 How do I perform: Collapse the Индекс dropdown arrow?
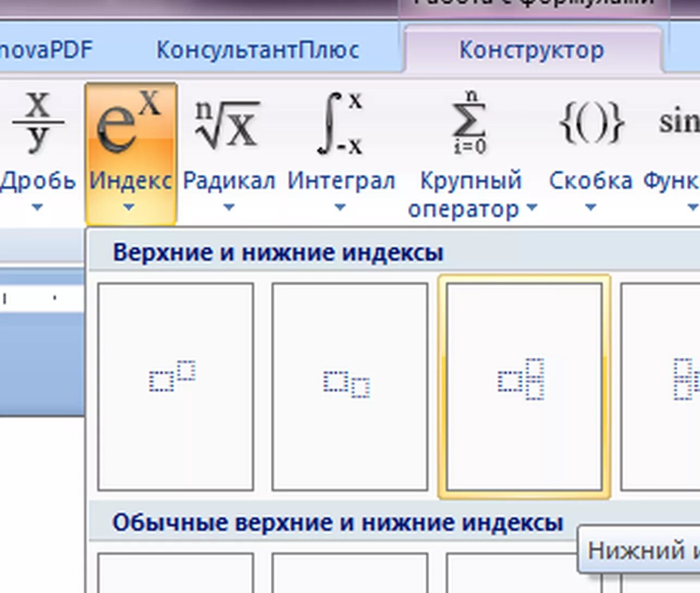point(129,207)
